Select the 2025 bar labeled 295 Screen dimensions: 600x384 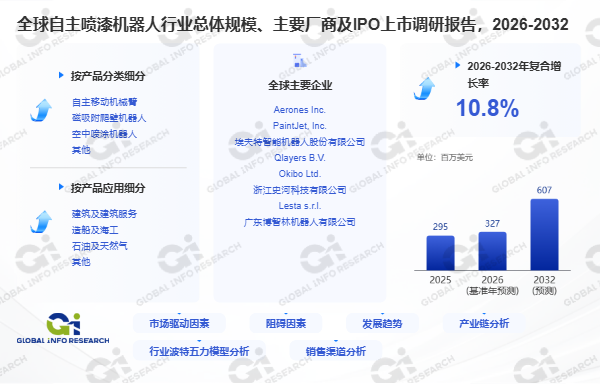pos(440,253)
